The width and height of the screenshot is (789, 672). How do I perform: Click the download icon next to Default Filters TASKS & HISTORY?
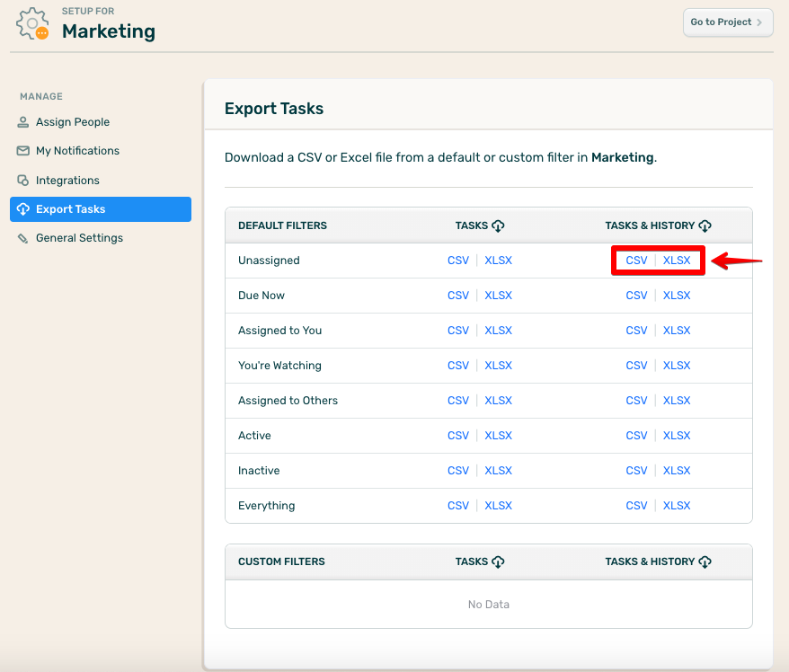pos(705,225)
